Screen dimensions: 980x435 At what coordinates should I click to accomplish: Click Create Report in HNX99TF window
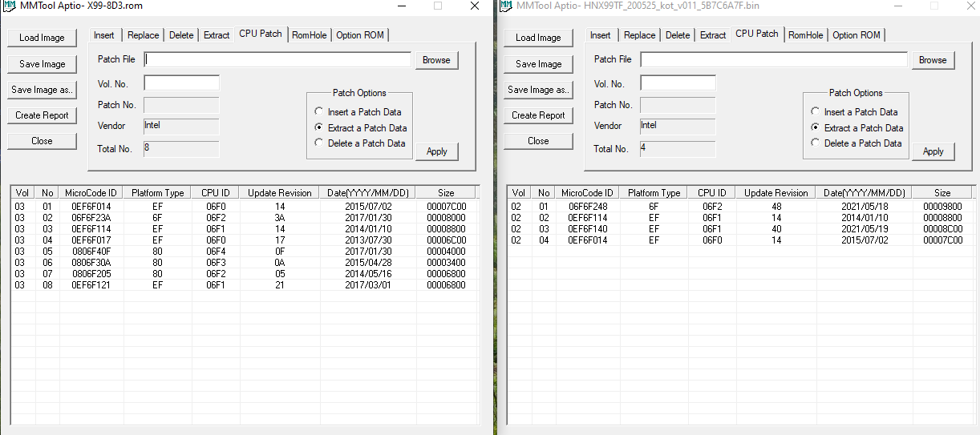click(538, 115)
